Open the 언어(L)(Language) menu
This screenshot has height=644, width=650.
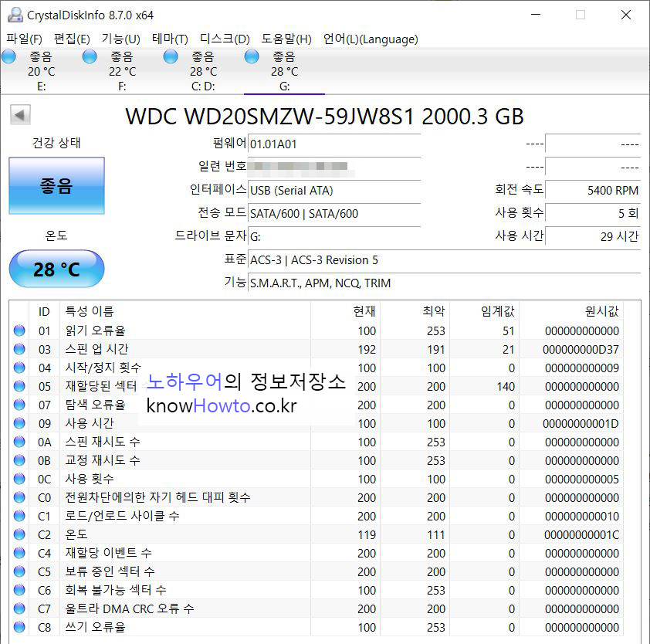(x=371, y=39)
